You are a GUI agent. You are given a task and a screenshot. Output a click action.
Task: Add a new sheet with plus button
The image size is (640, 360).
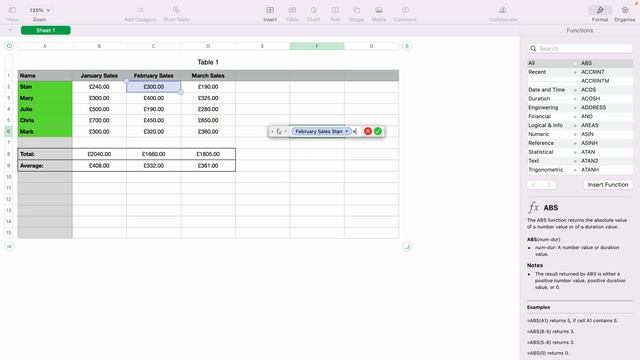(10, 30)
